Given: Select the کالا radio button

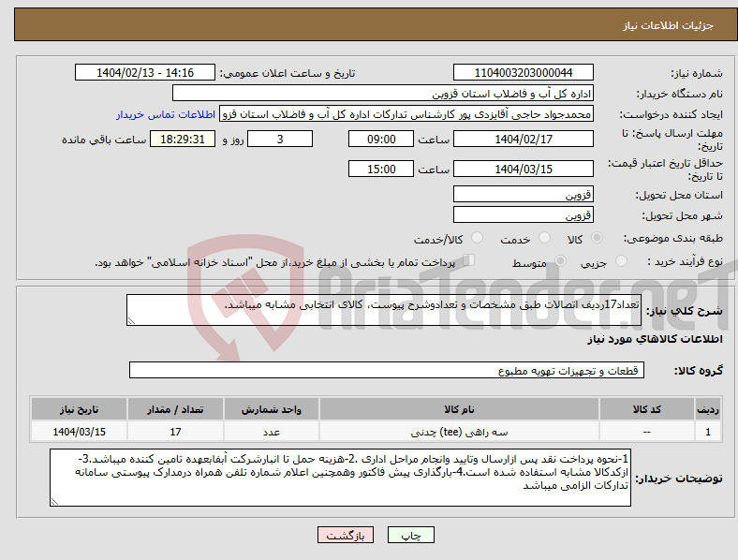Looking at the screenshot, I should click(x=597, y=238).
